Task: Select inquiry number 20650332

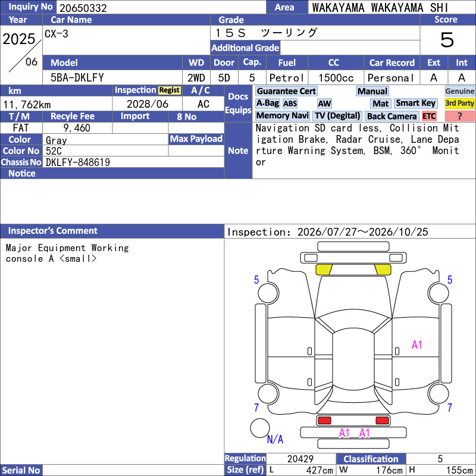Action: coord(83,8)
